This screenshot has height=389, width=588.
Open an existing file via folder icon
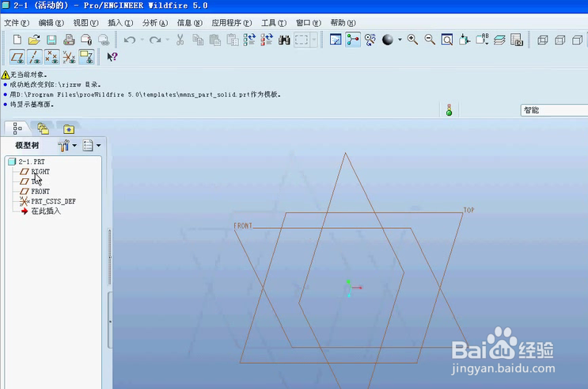click(34, 40)
